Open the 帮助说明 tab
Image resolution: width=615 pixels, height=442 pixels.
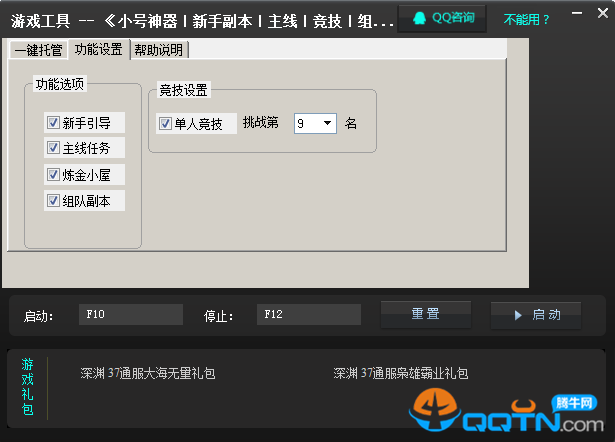point(159,50)
